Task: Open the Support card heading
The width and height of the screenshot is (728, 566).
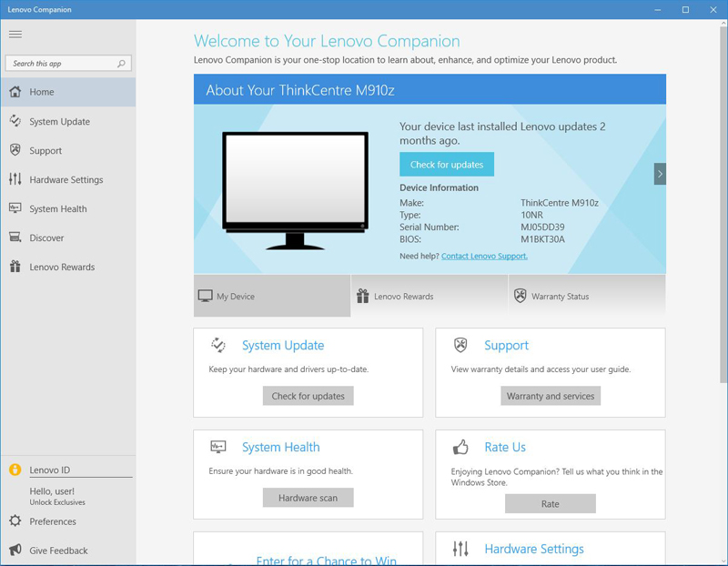Action: (506, 346)
